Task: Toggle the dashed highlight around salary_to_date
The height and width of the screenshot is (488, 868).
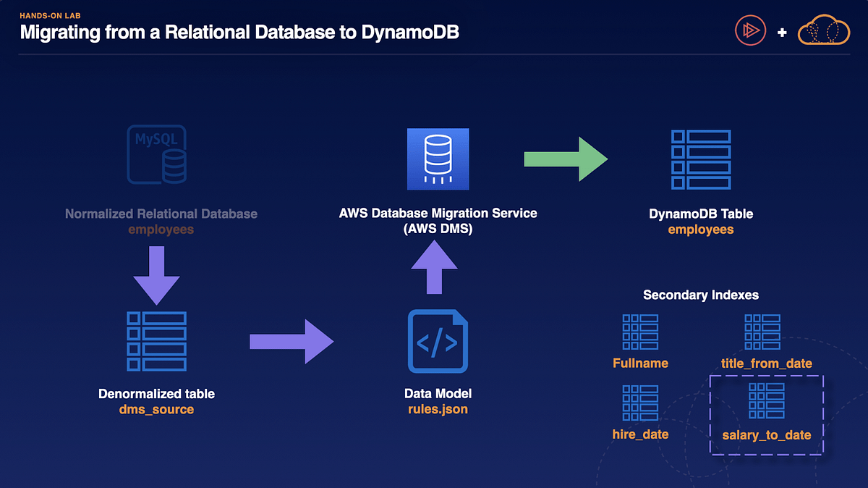Action: click(x=767, y=416)
